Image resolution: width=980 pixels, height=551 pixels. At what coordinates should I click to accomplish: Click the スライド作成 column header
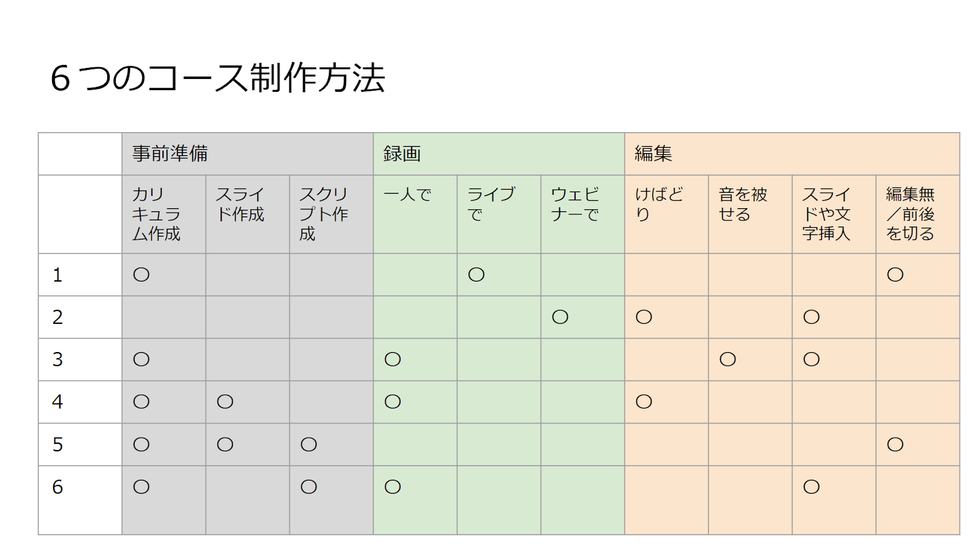(x=247, y=214)
